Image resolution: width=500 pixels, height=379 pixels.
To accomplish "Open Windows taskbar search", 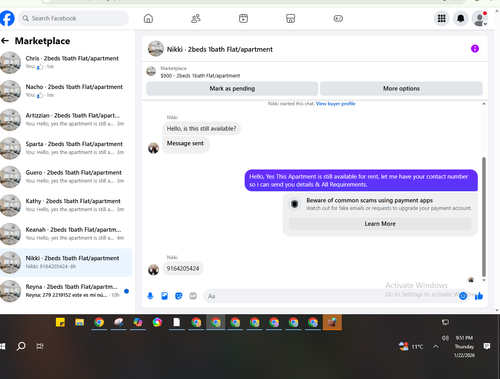I will pos(21,346).
